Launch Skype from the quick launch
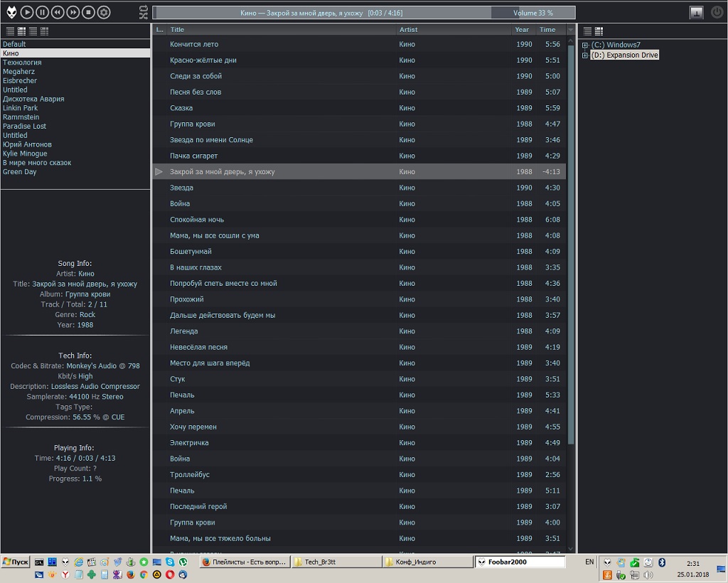Viewport: 728px width, 583px height. (x=170, y=562)
